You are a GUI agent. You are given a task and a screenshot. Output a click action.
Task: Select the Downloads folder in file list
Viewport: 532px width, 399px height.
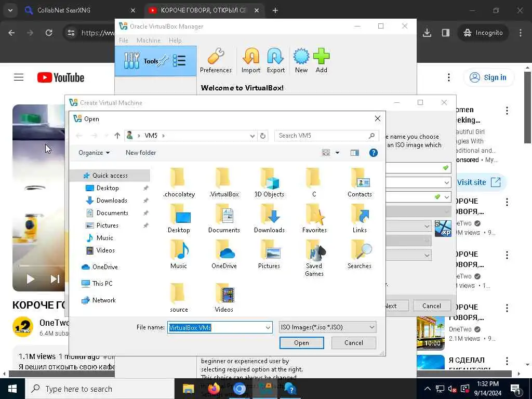[x=269, y=218]
